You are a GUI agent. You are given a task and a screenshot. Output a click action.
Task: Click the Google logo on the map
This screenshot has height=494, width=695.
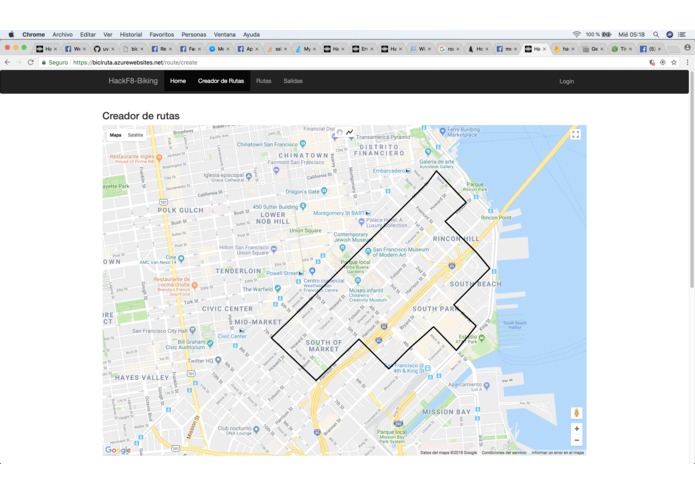pyautogui.click(x=117, y=450)
